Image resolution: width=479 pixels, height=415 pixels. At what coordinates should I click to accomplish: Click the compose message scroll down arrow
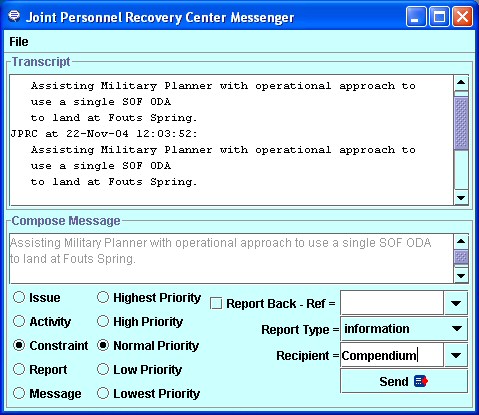click(x=461, y=276)
